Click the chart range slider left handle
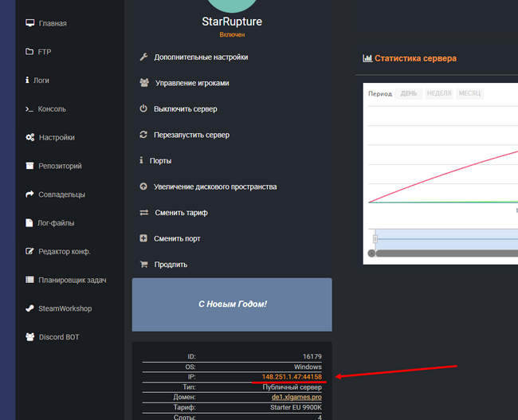The width and height of the screenshot is (518, 420). [375, 239]
